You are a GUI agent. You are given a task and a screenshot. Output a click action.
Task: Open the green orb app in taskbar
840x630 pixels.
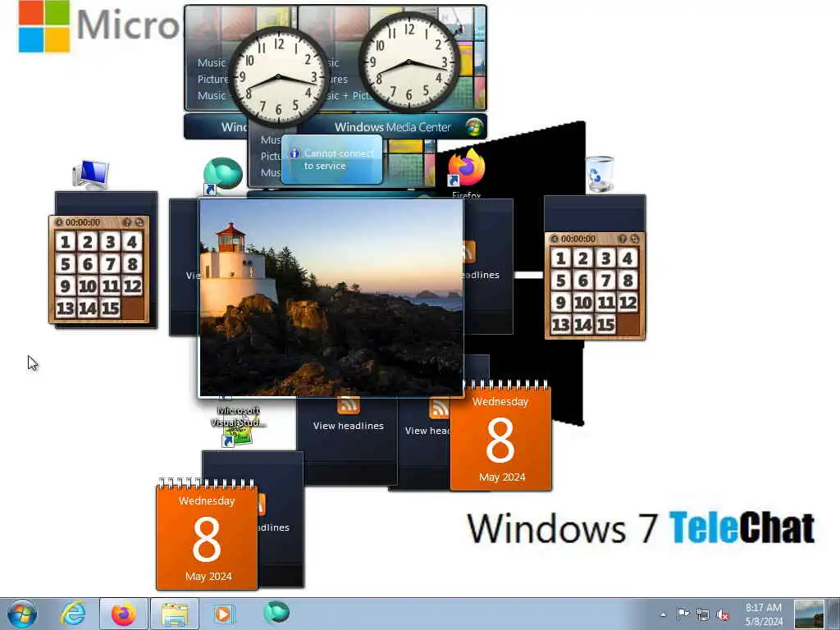(x=276, y=613)
